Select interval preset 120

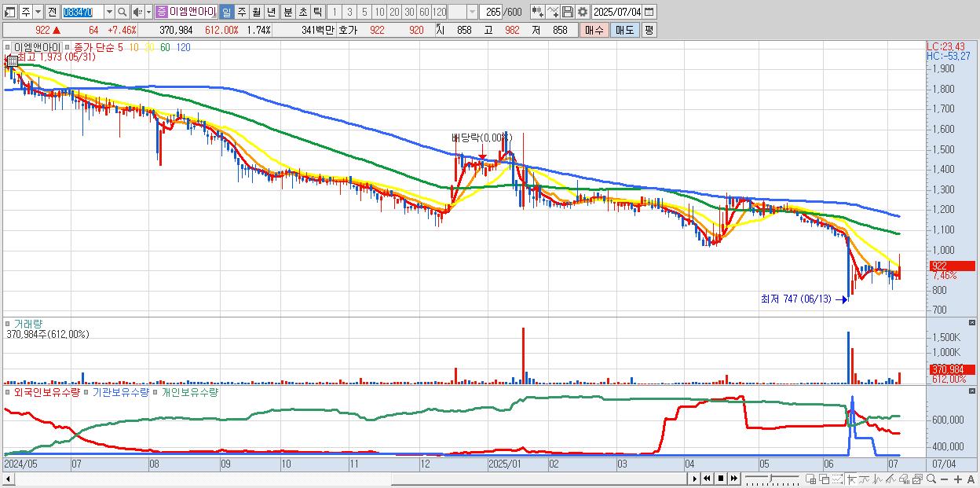(439, 12)
